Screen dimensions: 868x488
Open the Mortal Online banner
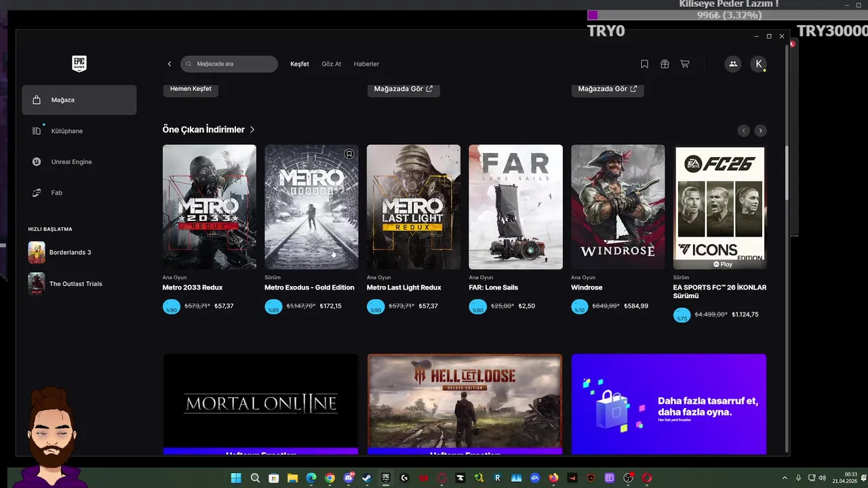click(260, 404)
